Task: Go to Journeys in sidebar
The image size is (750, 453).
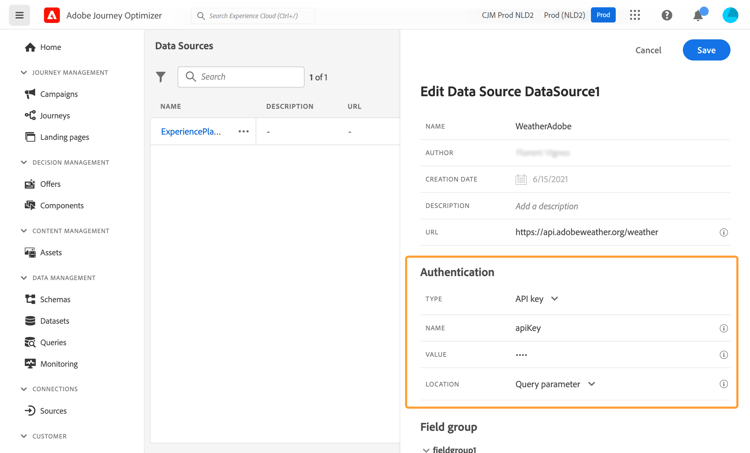Action: point(55,116)
